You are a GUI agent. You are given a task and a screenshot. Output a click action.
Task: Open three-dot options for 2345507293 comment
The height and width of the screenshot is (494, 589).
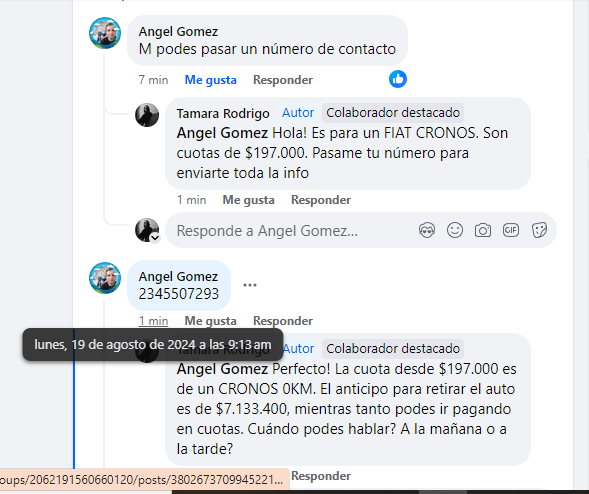click(x=250, y=285)
